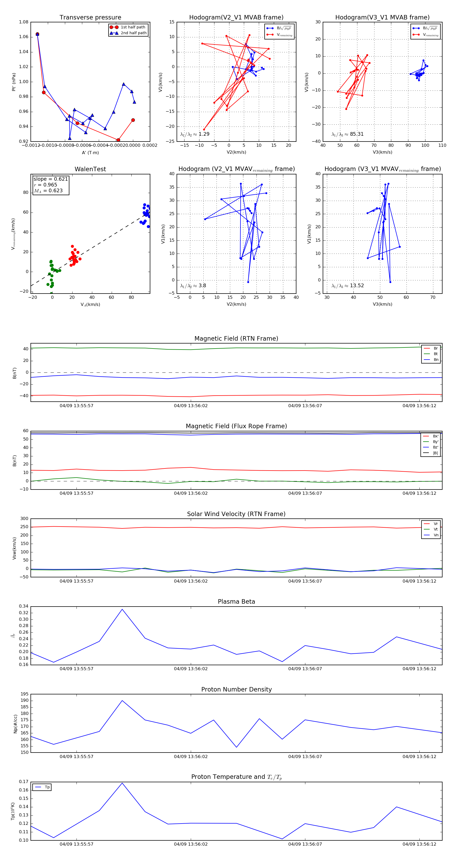
Task: Click '04/09 13:56:07' tick under Solar Wind Velocity
Action: point(305,581)
